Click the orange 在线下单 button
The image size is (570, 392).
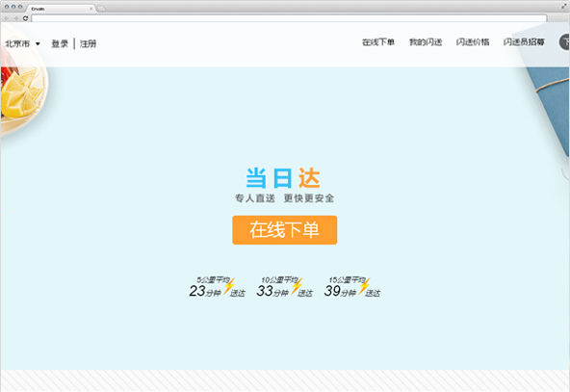click(285, 230)
